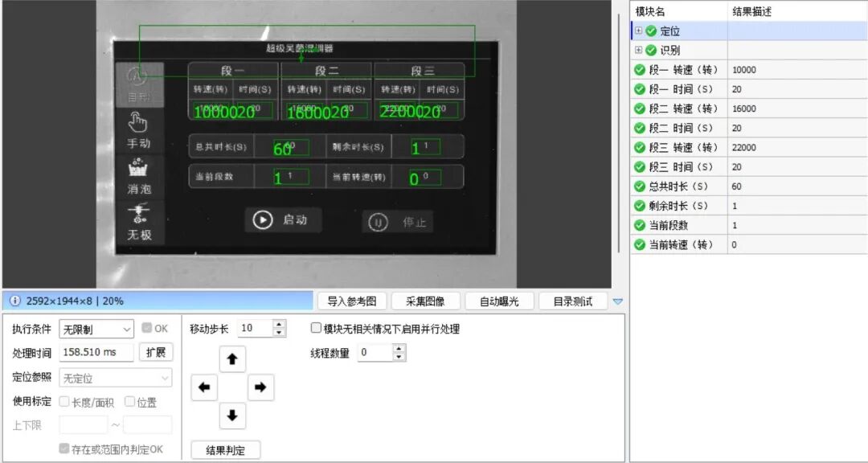The image size is (868, 463).
Task: Click the green check beside 段一 转速（转）
Action: pos(640,70)
